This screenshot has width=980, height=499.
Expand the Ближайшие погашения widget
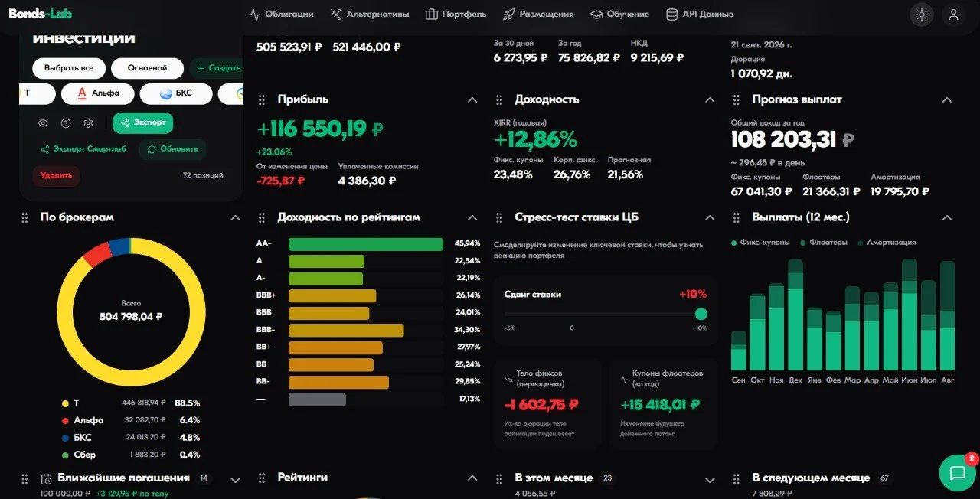[235, 480]
